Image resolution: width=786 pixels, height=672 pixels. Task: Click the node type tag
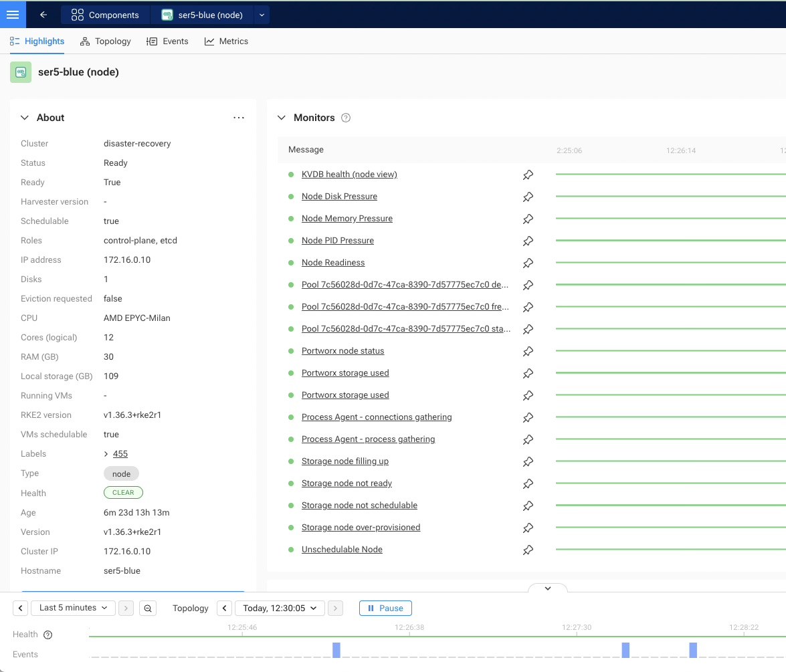121,473
